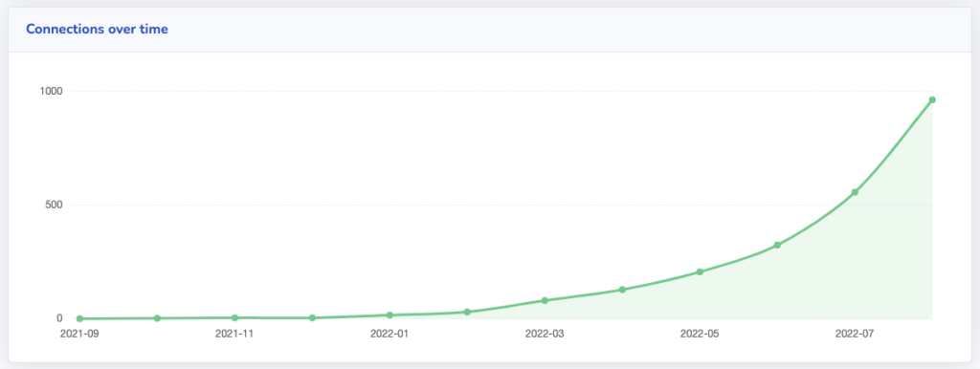Select the data point above 2022-07

(x=855, y=192)
